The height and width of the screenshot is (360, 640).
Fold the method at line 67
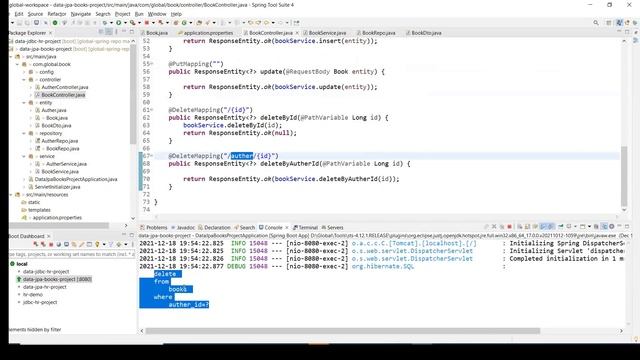[x=152, y=156]
